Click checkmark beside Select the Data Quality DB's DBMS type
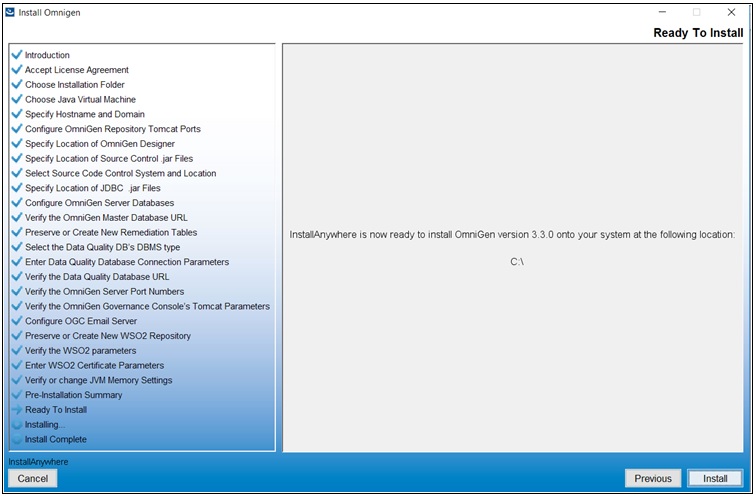The image size is (756, 497). pos(17,247)
